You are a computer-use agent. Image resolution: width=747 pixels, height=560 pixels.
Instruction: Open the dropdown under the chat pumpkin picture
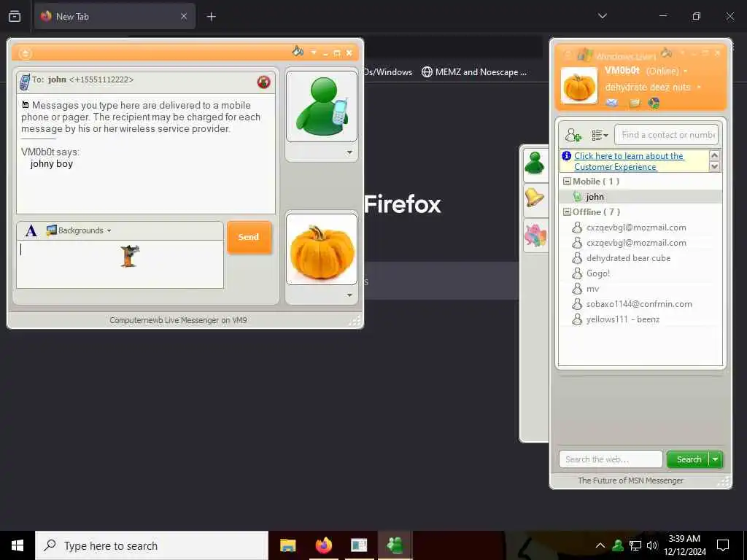pyautogui.click(x=349, y=295)
